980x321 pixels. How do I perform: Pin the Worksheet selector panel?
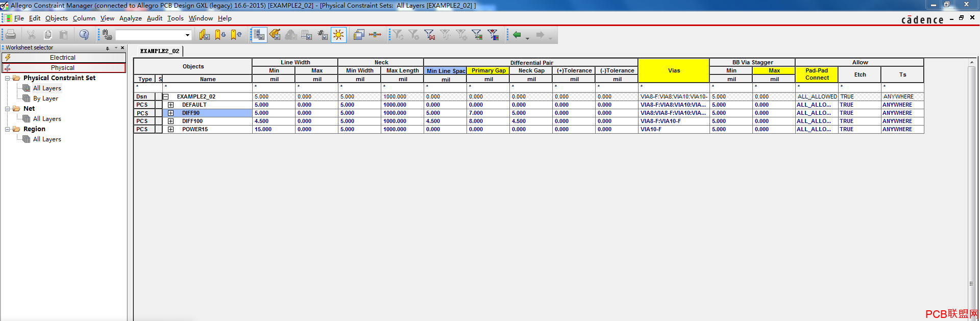pos(108,48)
